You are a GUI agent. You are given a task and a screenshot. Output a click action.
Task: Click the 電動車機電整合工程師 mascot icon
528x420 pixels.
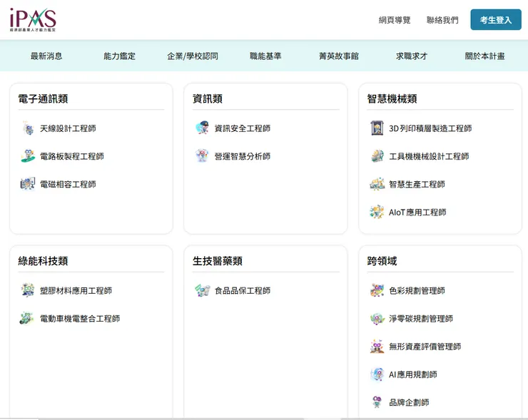(x=28, y=318)
